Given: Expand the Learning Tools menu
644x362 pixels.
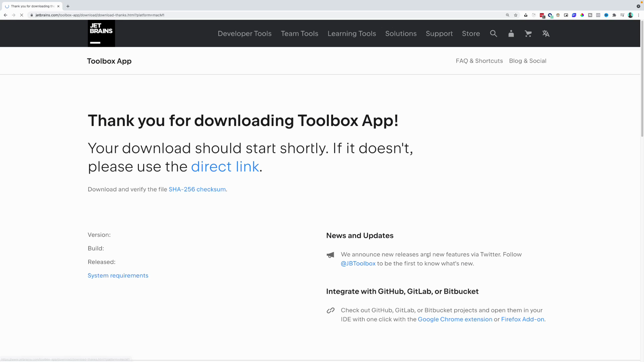Looking at the screenshot, I should pyautogui.click(x=352, y=34).
